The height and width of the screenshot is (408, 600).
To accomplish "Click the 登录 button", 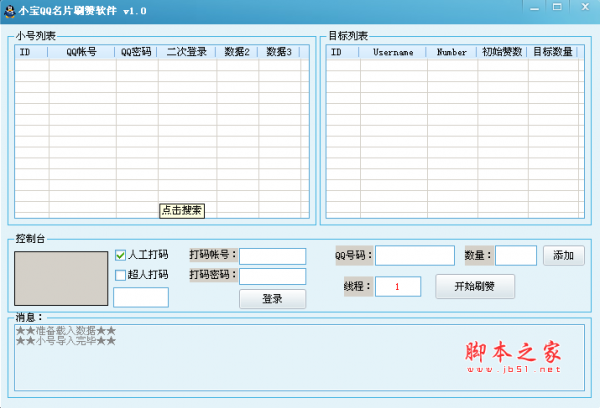I will (272, 299).
